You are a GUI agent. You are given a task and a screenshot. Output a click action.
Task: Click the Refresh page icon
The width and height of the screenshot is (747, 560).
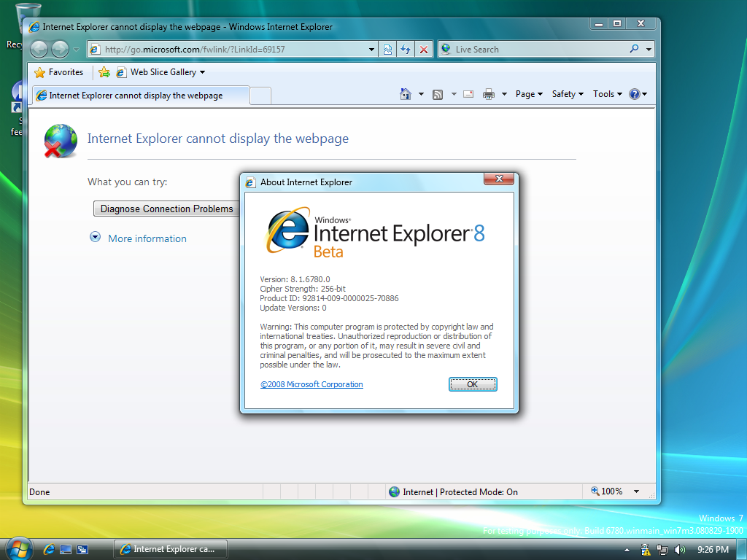point(406,50)
